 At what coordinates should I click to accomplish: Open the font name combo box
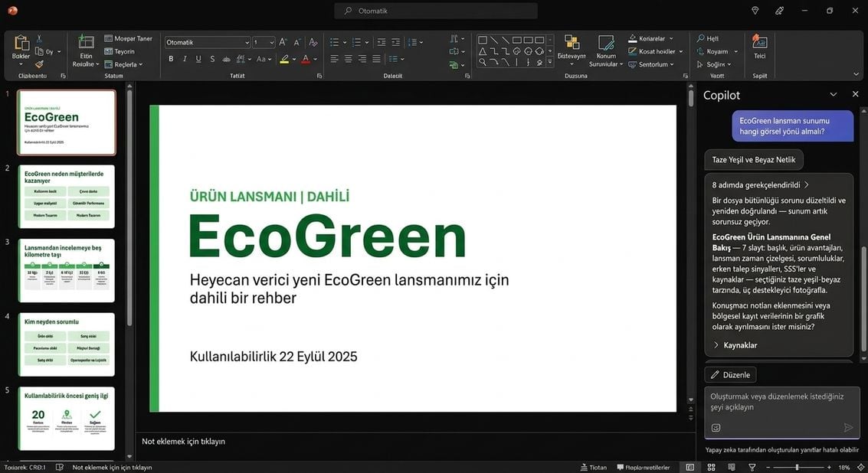[x=207, y=42]
